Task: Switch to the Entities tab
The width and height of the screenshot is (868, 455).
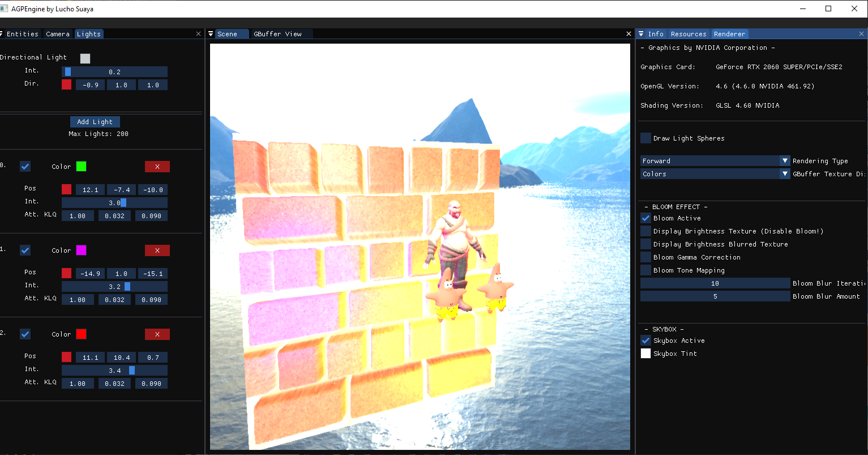Action: 23,34
